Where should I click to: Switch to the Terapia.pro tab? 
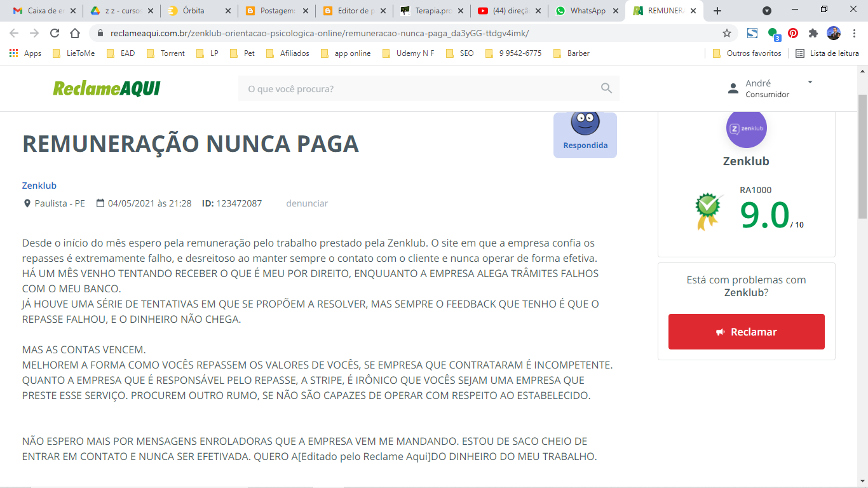(x=432, y=11)
